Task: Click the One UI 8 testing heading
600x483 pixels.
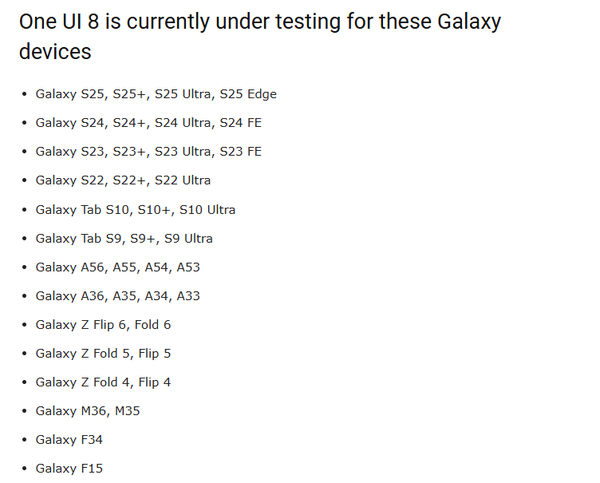Action: click(260, 36)
